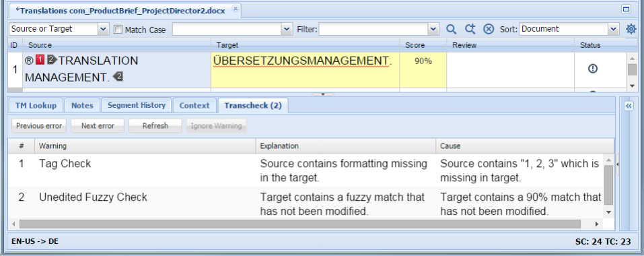Click the magnifier search icon
The width and height of the screenshot is (644, 256).
point(452,29)
